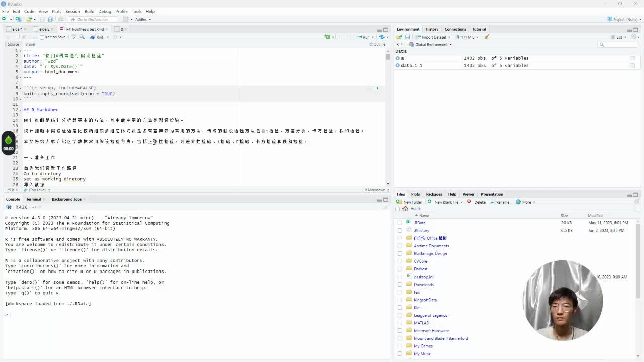Switch to the Packages tab

[434, 194]
